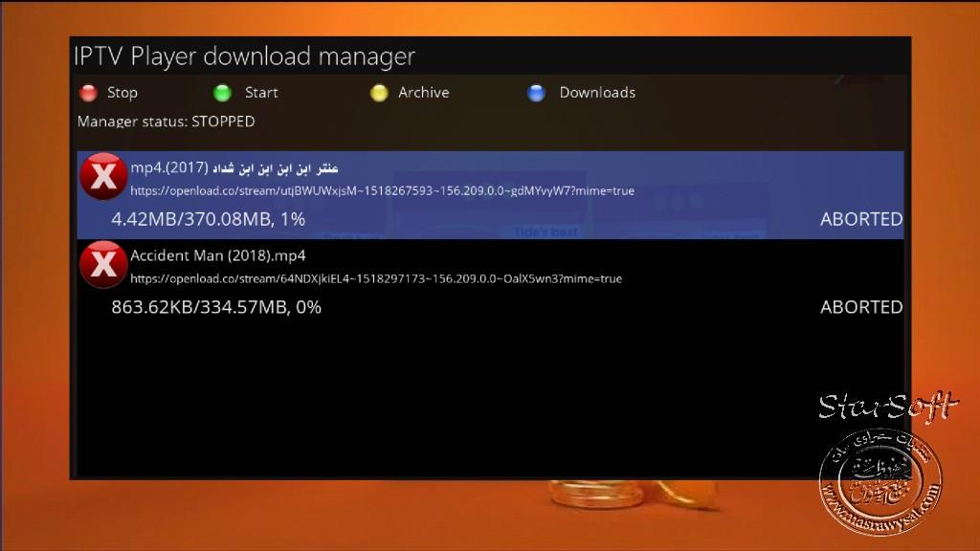The image size is (980, 551).
Task: Click the ABORTED status of Accident Man
Action: coord(861,307)
